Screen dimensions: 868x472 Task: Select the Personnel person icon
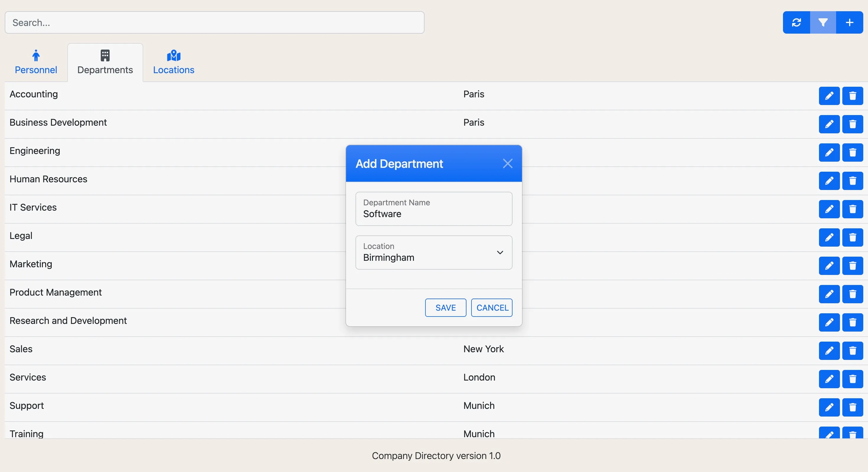point(36,55)
